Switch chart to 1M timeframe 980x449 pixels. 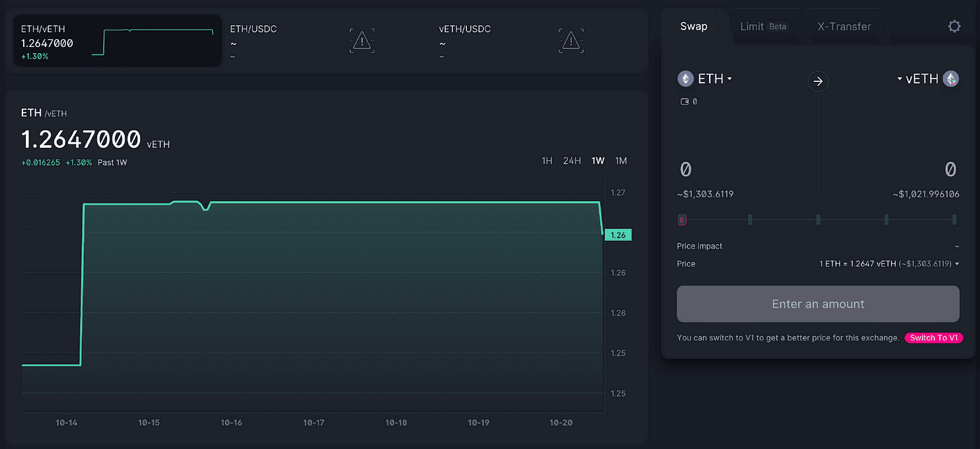pyautogui.click(x=621, y=160)
